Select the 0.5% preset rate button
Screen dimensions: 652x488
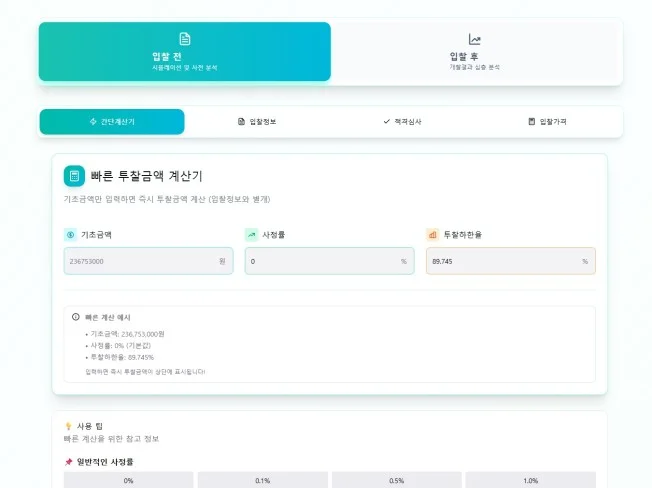click(x=396, y=480)
